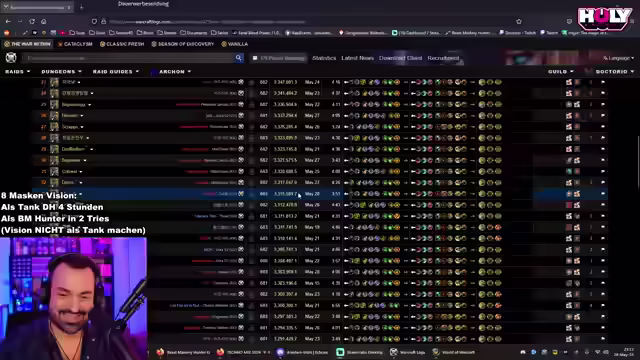Click the far-right arrow in rank 24 row
Screen dimensions: 640x360
pyautogui.click(x=603, y=93)
